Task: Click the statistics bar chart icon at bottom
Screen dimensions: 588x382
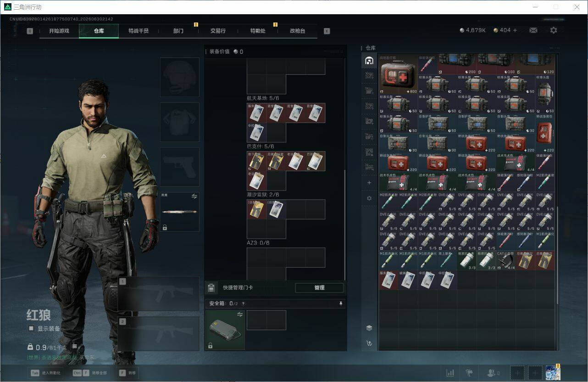Action: 450,373
